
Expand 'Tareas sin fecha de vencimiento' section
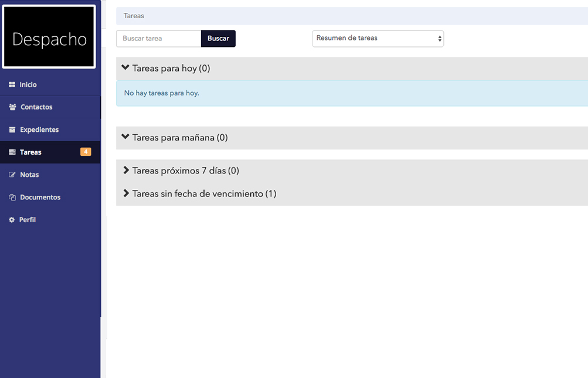click(x=126, y=193)
